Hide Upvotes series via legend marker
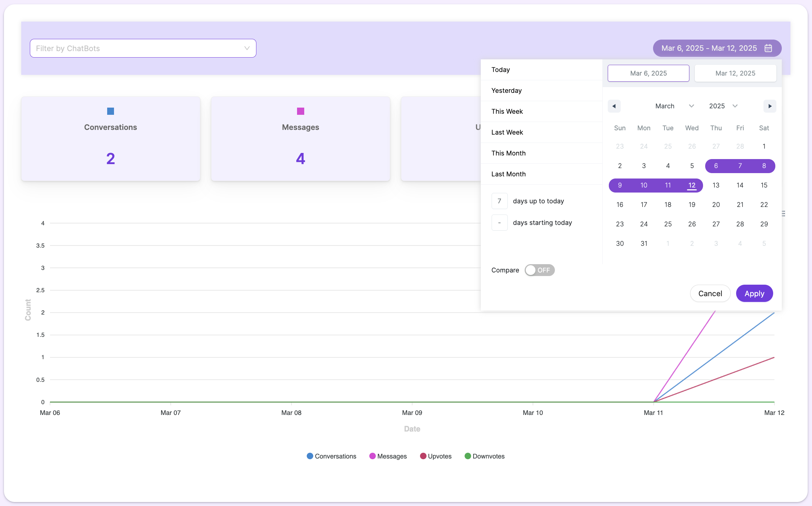The width and height of the screenshot is (812, 506). click(423, 456)
